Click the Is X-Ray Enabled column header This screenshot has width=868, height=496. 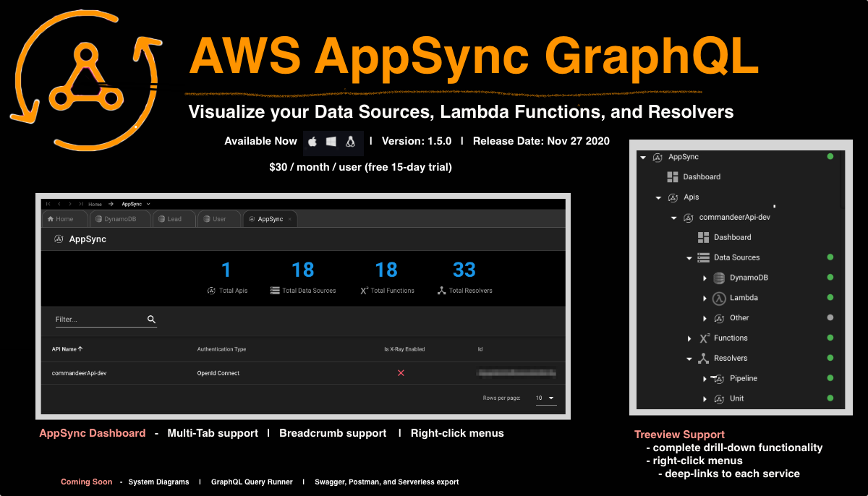pyautogui.click(x=404, y=349)
